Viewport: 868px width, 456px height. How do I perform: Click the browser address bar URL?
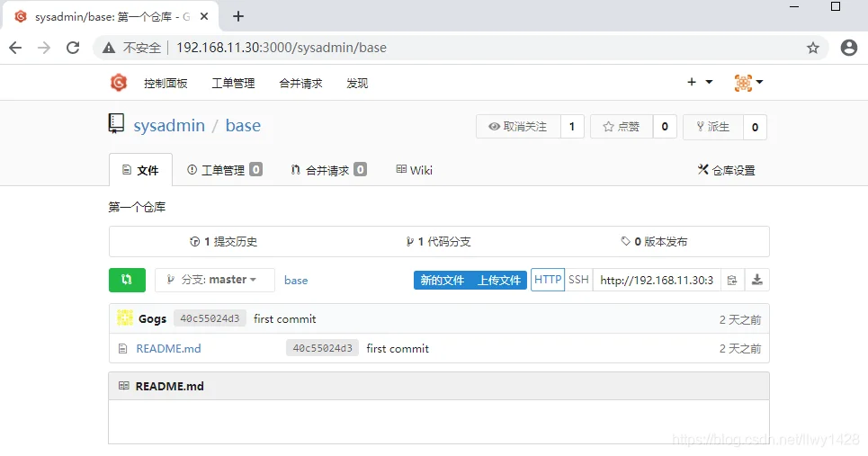pyautogui.click(x=282, y=48)
